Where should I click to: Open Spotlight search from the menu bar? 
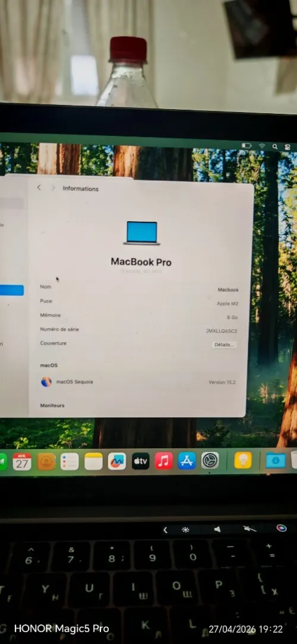click(275, 146)
